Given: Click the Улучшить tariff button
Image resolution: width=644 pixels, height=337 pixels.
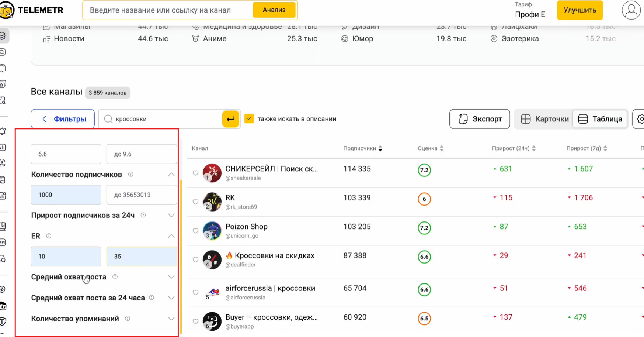Looking at the screenshot, I should pos(579,10).
